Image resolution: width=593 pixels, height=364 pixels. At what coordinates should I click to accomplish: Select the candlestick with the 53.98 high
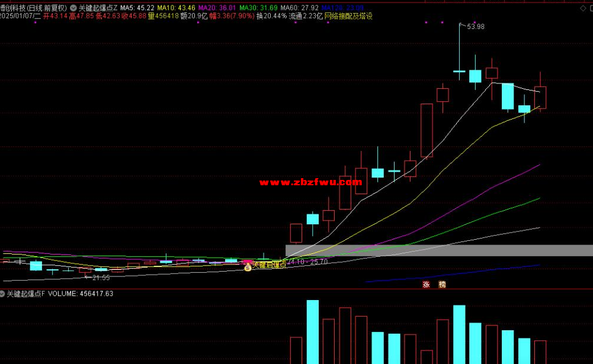tap(460, 51)
